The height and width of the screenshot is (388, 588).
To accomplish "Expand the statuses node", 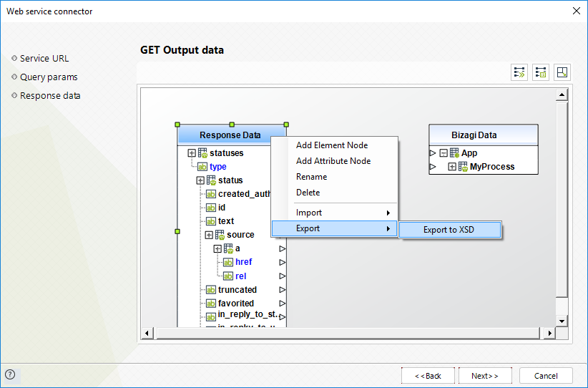I will (x=192, y=153).
